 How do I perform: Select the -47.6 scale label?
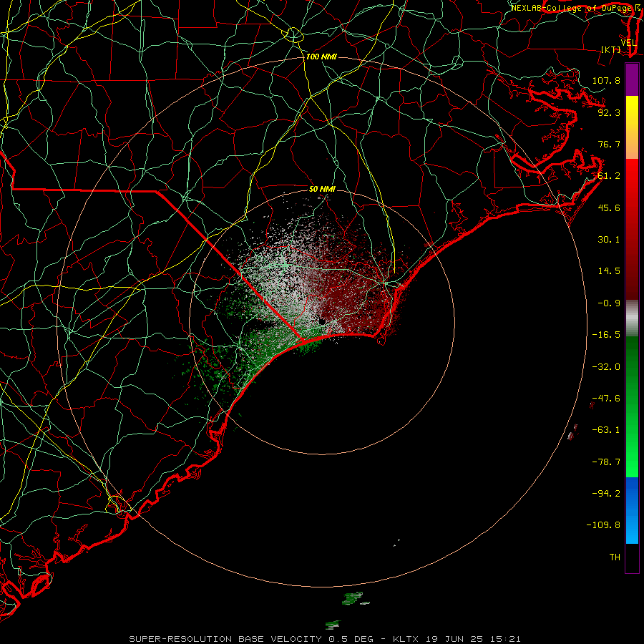pos(606,399)
